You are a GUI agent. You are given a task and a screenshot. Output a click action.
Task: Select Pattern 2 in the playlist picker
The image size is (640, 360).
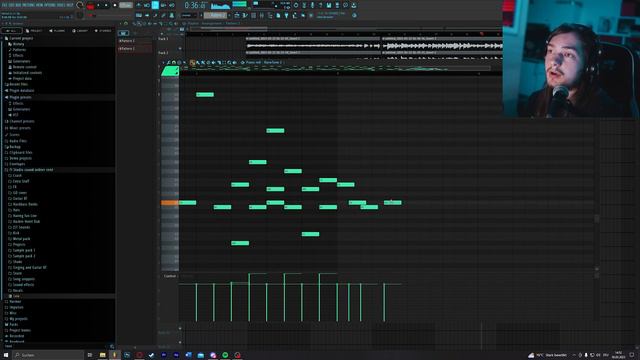134,49
